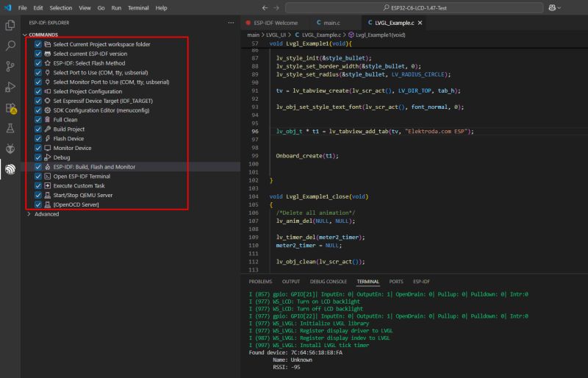Switch to the main.c editor tab
The image size is (588, 378).
(332, 23)
